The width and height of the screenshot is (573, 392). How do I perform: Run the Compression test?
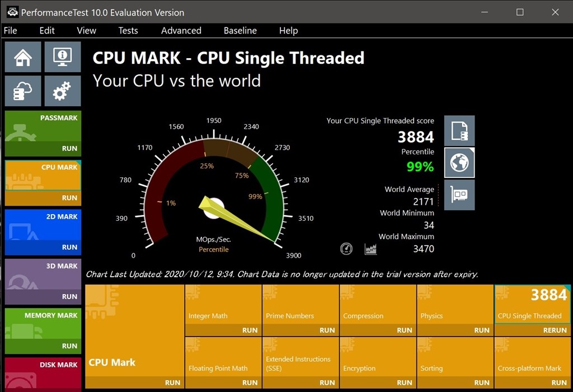(x=378, y=330)
